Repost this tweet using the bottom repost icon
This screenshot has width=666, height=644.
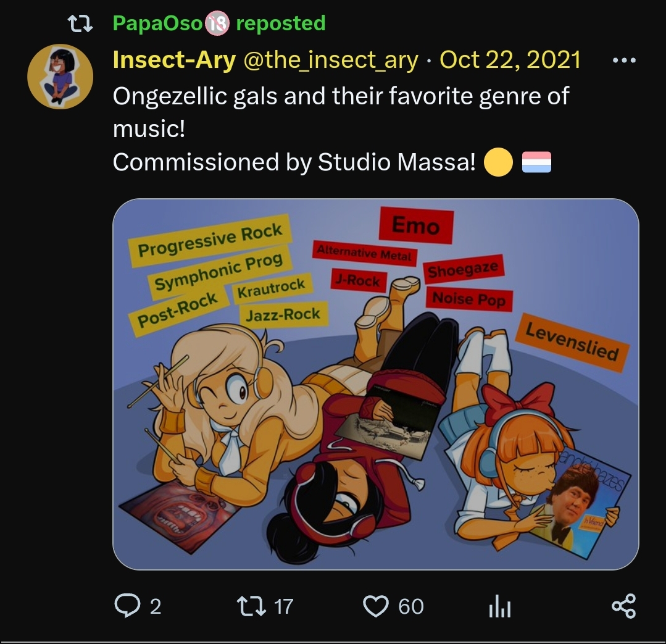click(x=252, y=606)
